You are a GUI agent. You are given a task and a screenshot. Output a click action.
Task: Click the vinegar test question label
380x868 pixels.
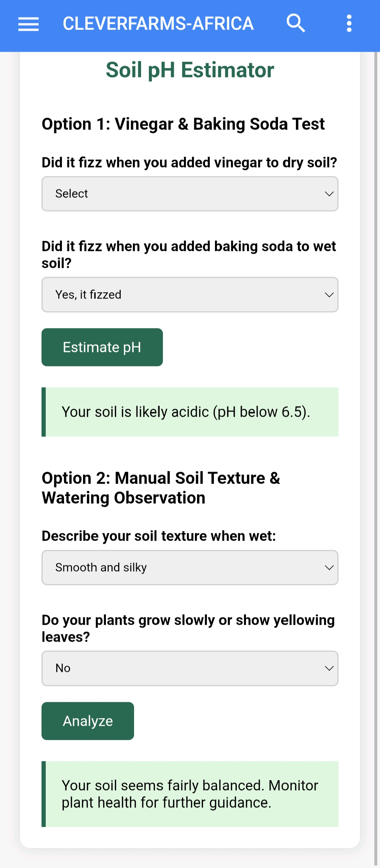click(x=189, y=162)
